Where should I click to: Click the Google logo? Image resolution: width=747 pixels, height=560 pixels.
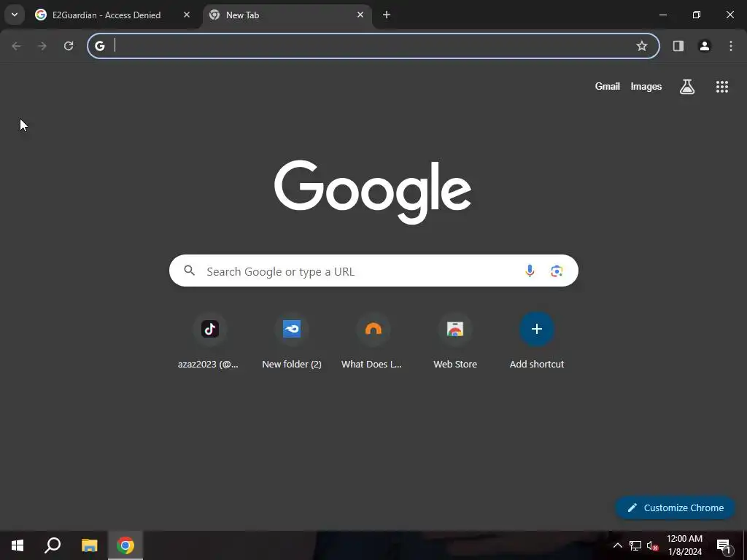pos(373,192)
